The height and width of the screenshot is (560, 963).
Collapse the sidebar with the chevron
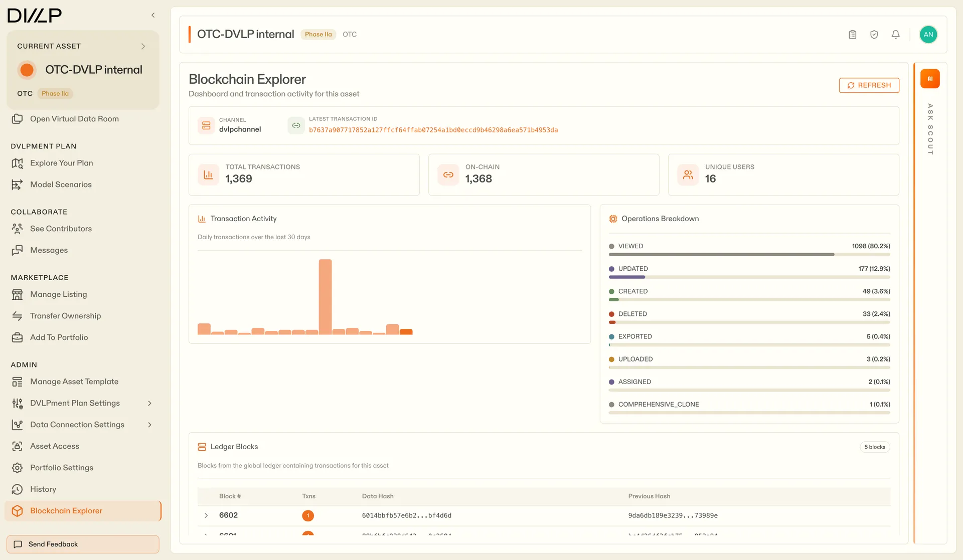153,15
